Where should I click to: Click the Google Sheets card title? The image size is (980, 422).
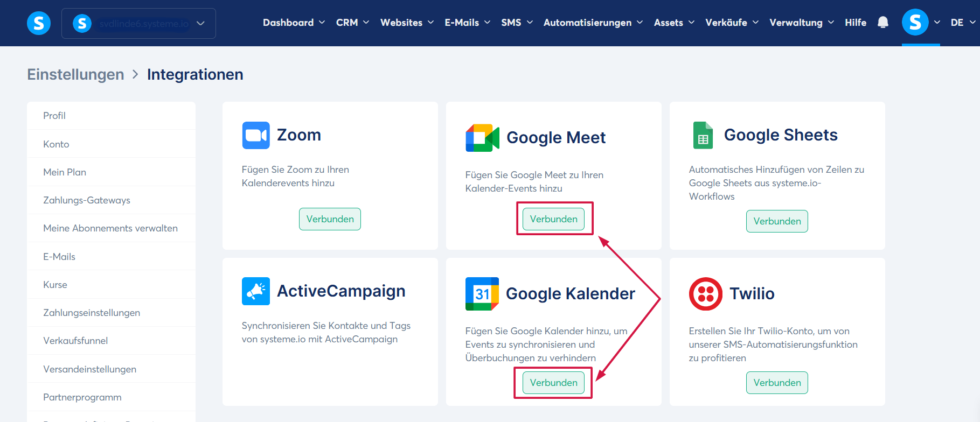(x=781, y=135)
